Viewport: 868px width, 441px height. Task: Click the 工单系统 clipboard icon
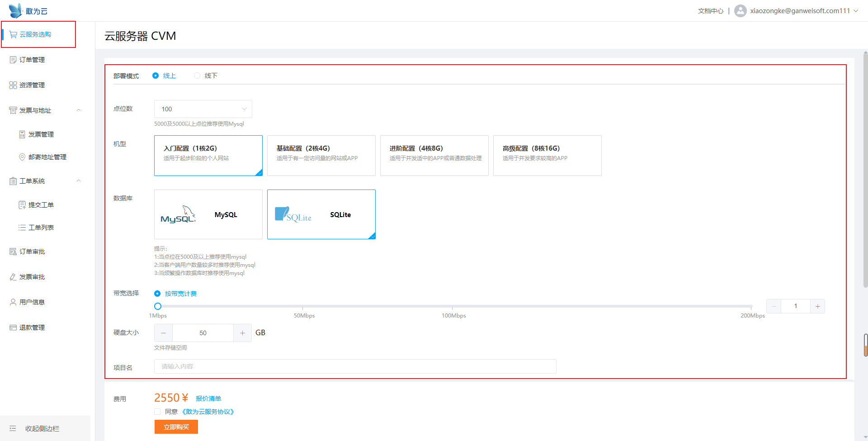[x=13, y=181]
